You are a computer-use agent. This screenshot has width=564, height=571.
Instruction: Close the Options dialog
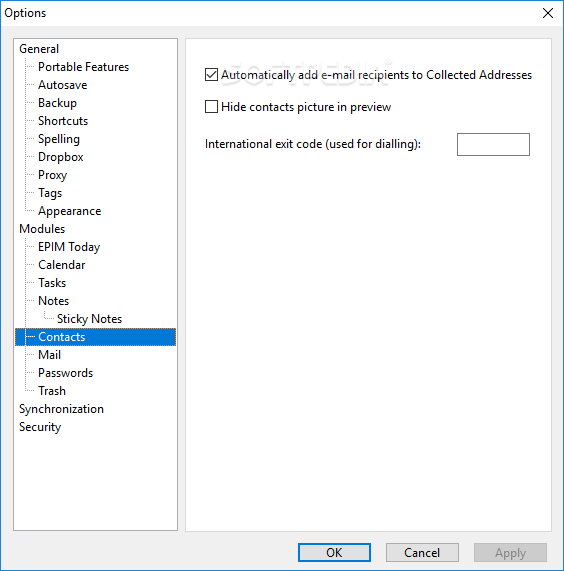click(x=547, y=13)
